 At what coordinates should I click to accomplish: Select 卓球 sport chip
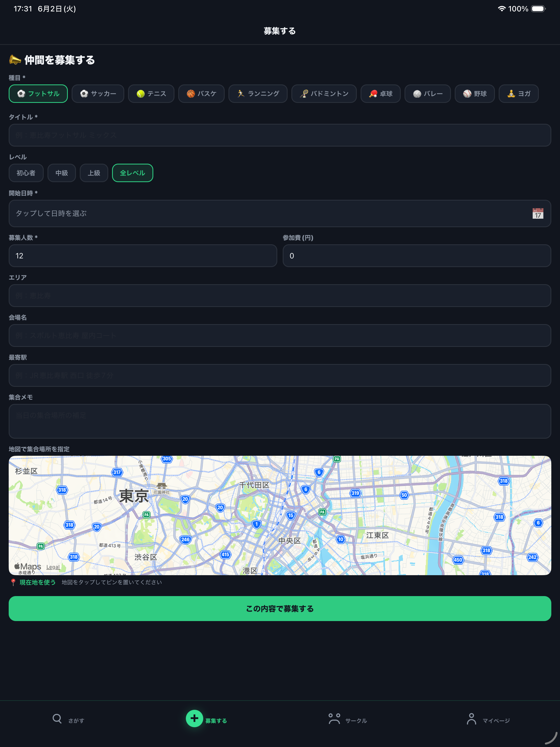point(380,94)
